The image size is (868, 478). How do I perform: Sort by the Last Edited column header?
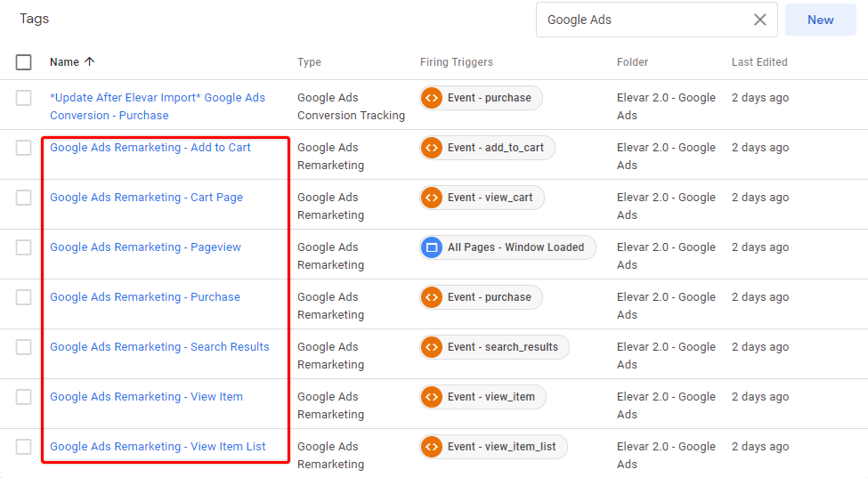(x=759, y=62)
